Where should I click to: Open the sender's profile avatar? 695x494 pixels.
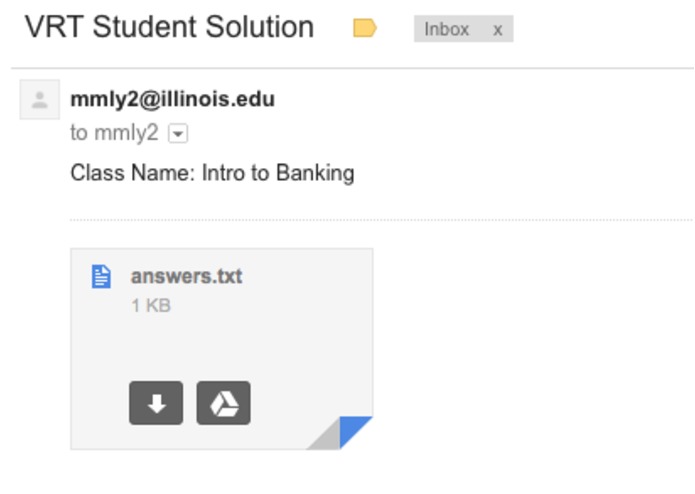[x=39, y=100]
